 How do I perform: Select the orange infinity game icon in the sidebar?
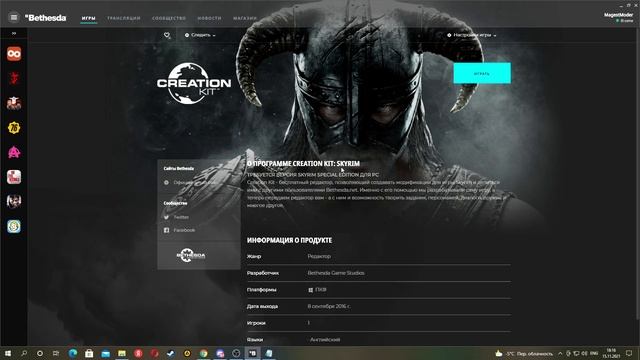click(x=14, y=53)
